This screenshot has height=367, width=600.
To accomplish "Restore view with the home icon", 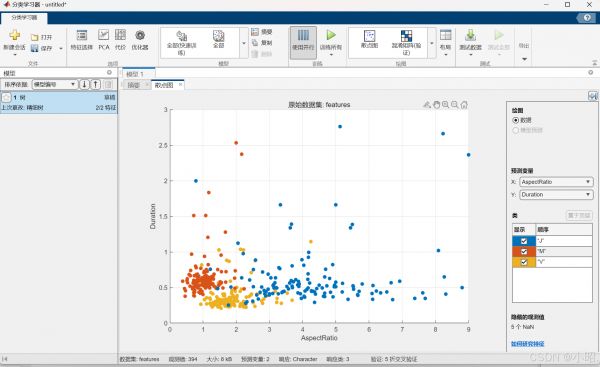I will 464,104.
